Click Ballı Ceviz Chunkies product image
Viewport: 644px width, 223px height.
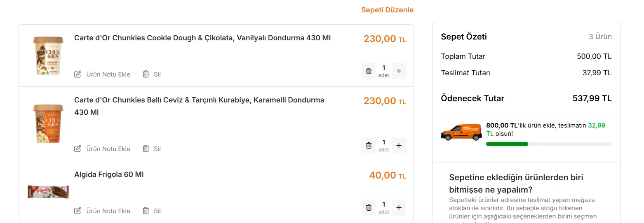point(48,123)
